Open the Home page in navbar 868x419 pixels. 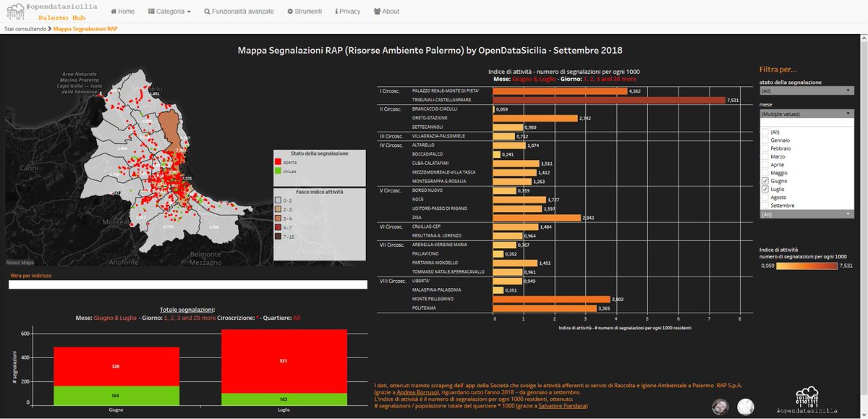123,12
